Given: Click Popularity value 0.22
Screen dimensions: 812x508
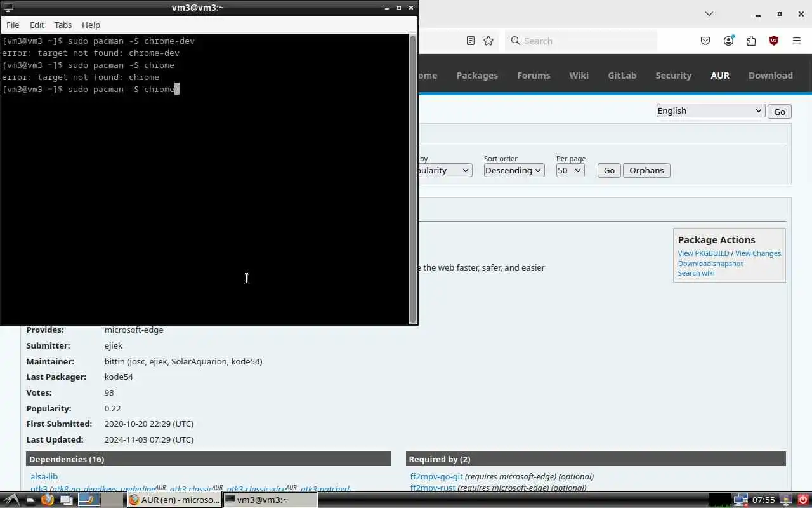Looking at the screenshot, I should tap(112, 408).
